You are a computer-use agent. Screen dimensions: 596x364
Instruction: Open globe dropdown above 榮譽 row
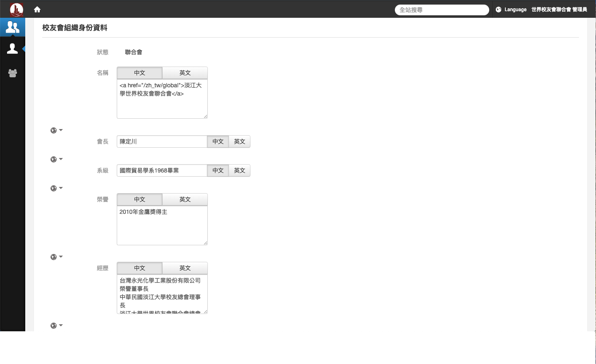[56, 188]
